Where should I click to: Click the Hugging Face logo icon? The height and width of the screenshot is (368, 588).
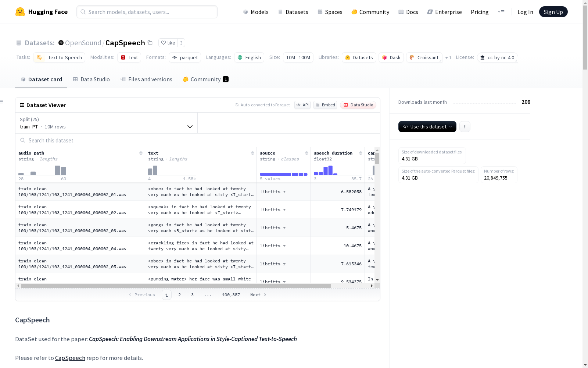tap(20, 12)
